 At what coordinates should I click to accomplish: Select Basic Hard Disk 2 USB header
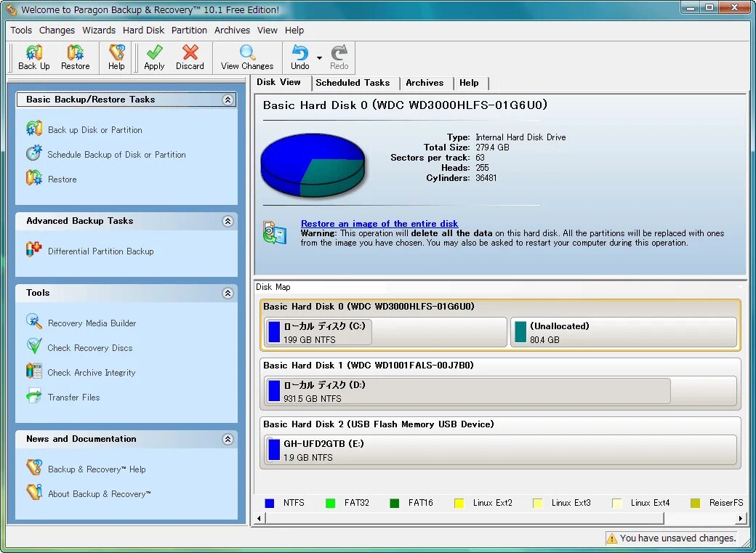(379, 424)
